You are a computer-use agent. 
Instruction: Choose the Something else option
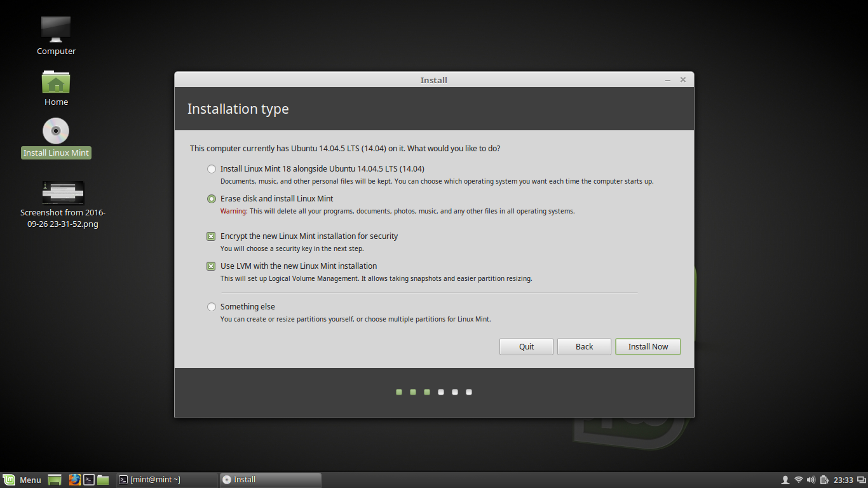212,307
